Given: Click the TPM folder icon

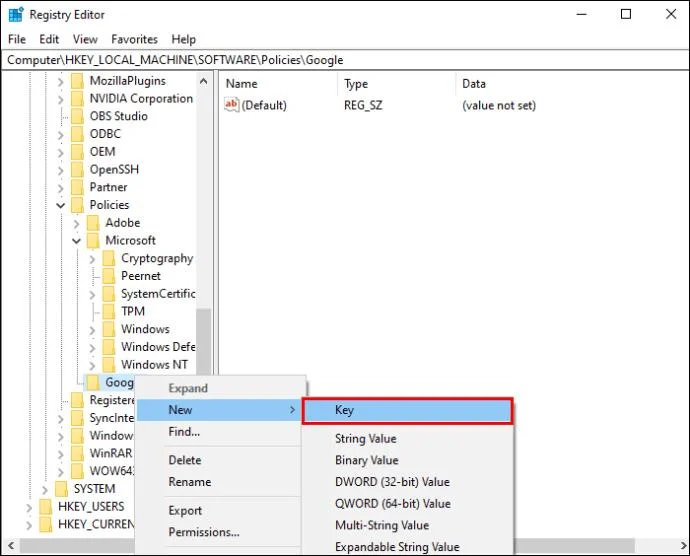Looking at the screenshot, I should (x=109, y=311).
